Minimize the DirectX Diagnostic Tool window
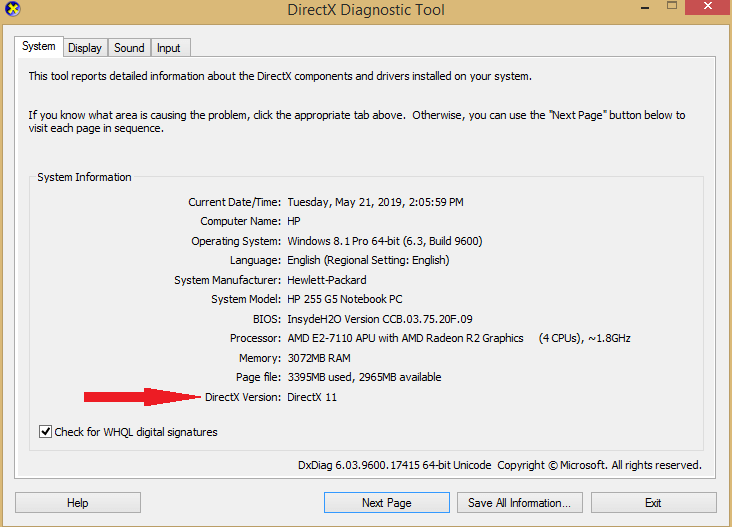Image resolution: width=732 pixels, height=527 pixels. click(x=645, y=8)
